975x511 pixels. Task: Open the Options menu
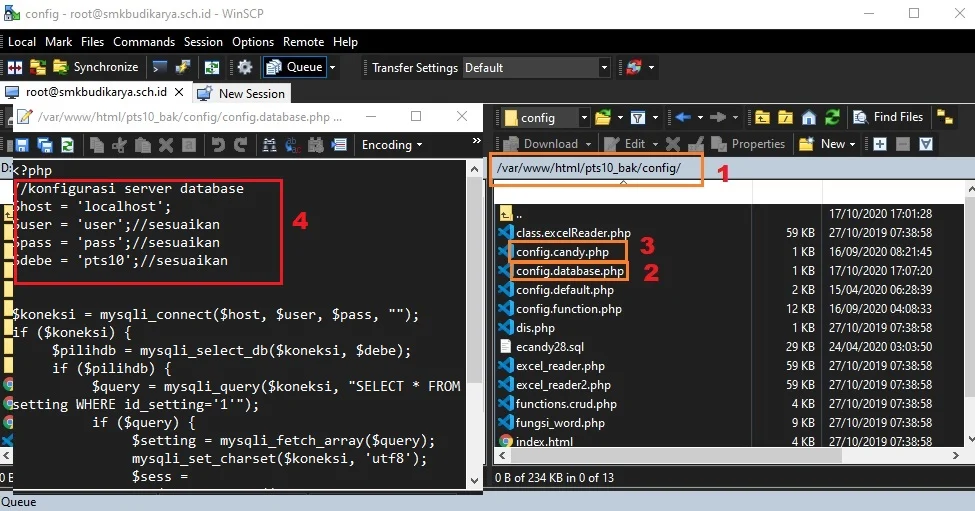coord(253,42)
